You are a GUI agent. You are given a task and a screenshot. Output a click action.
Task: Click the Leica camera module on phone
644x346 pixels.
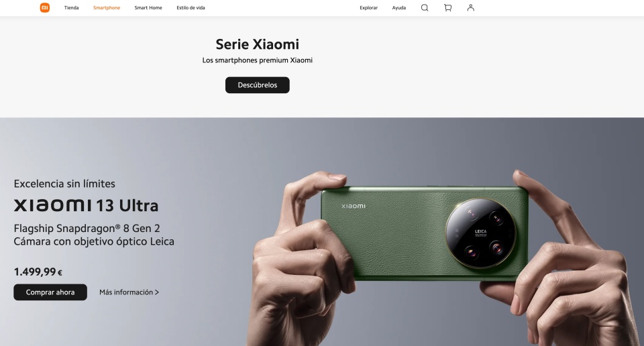pos(480,233)
